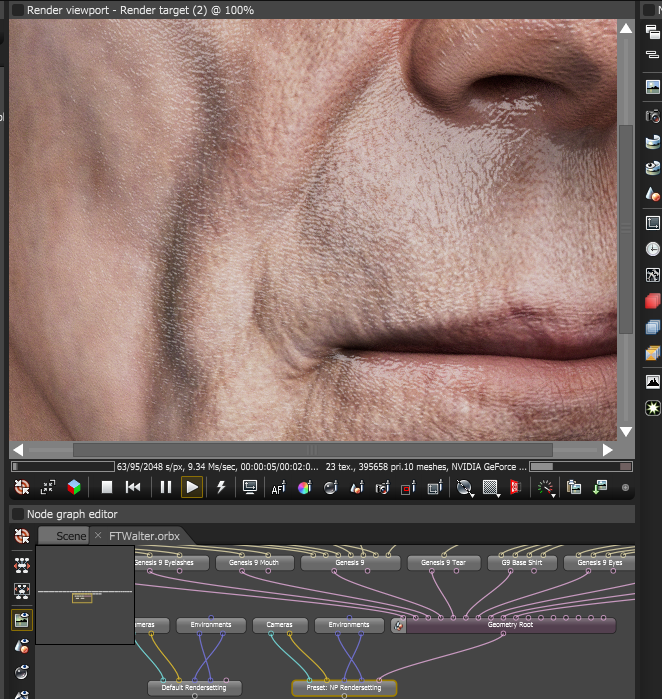Toggle material node visibility in graph
The width and height of the screenshot is (662, 699).
point(22,672)
